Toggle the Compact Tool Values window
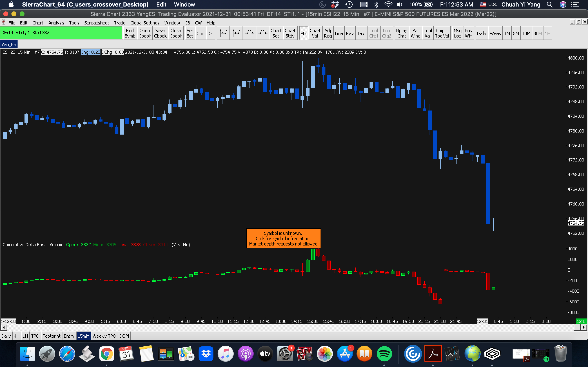The image size is (588, 367). point(442,33)
